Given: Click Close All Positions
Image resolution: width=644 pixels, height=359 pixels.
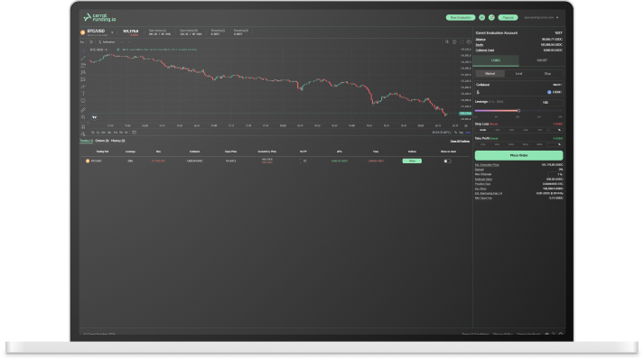Looking at the screenshot, I should coord(460,141).
